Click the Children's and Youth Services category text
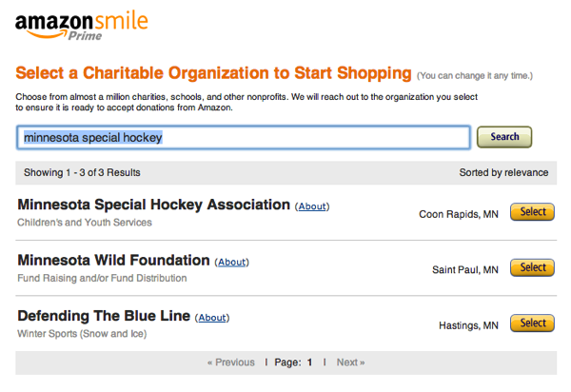571x392 pixels. 85,223
